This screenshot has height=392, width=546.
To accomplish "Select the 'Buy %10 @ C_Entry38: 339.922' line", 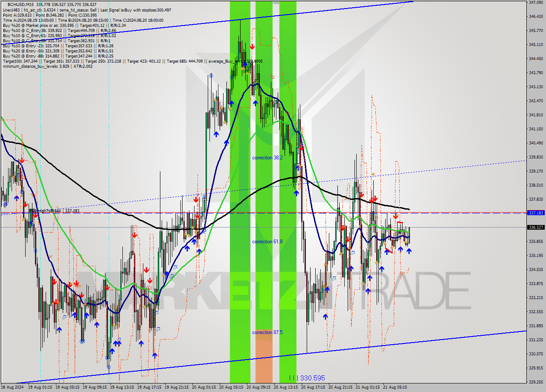I will click(x=59, y=30).
